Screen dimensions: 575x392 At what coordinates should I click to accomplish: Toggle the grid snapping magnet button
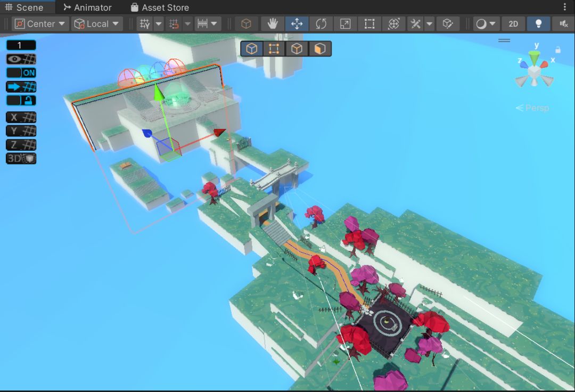pyautogui.click(x=174, y=24)
